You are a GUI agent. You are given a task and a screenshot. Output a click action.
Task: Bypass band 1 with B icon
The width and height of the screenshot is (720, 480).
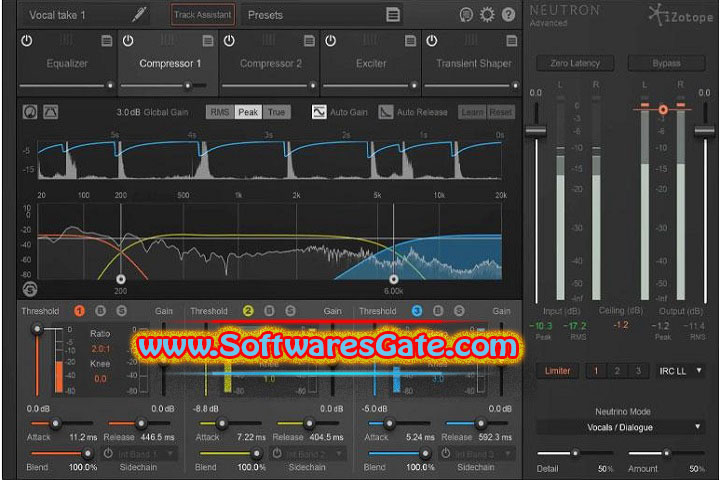pos(100,311)
